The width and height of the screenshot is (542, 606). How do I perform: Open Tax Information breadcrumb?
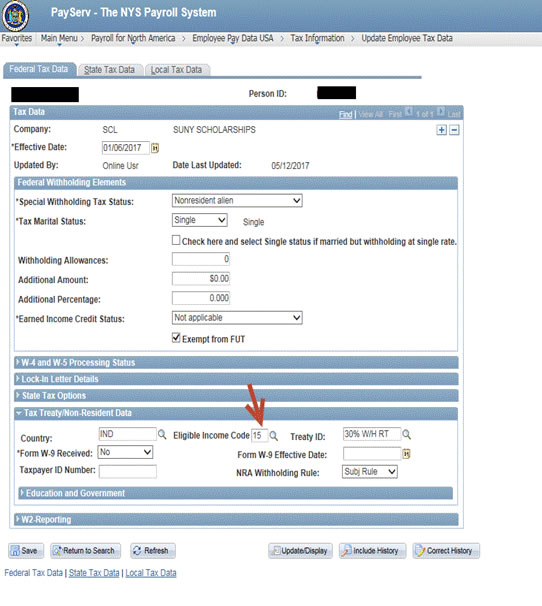coord(317,38)
